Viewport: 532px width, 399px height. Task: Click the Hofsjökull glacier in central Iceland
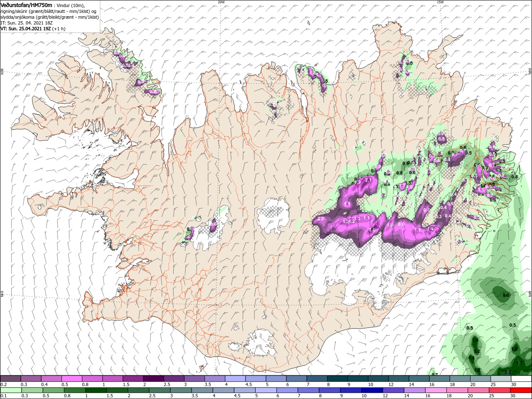point(273,216)
